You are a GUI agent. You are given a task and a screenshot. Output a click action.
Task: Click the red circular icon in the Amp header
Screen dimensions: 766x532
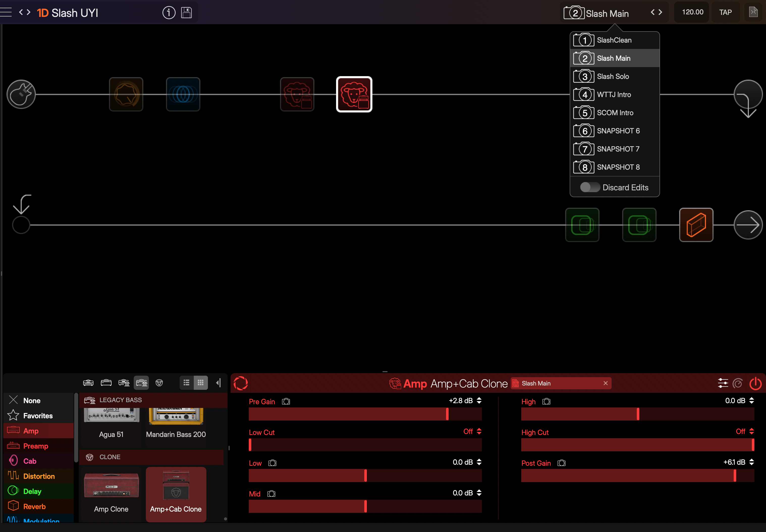point(241,383)
